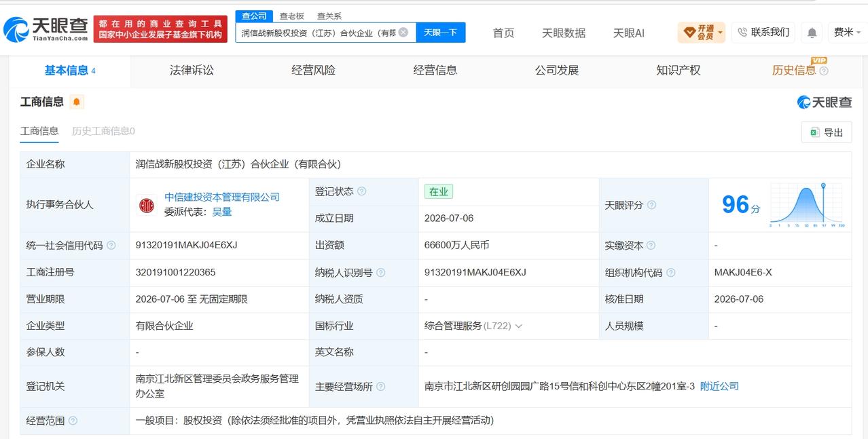Click the 在业 status badge
Screen dimensions: 868x439
439,191
